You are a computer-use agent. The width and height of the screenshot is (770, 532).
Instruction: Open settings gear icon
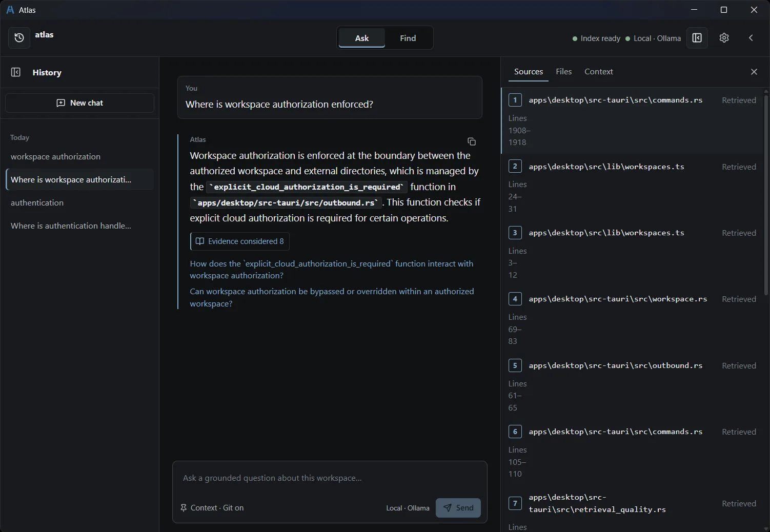tap(724, 38)
